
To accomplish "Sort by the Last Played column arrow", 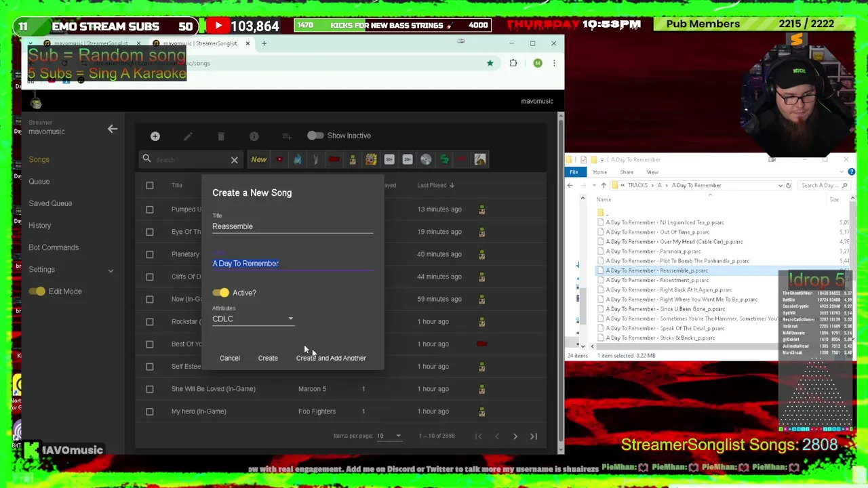I will (x=452, y=185).
